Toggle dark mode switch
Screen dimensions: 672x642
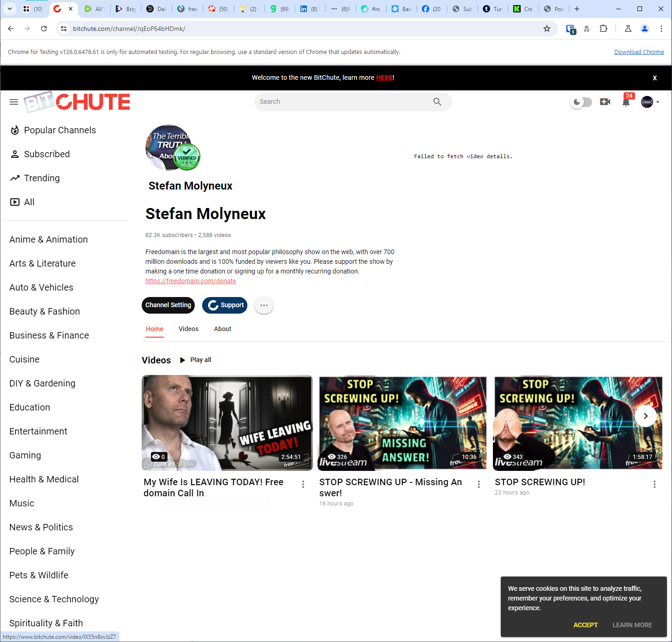[x=581, y=102]
